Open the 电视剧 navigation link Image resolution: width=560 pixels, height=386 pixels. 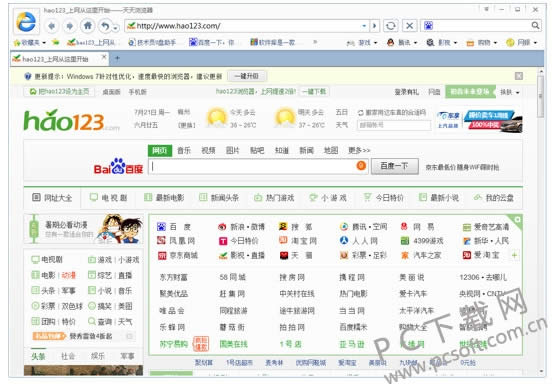[109, 197]
